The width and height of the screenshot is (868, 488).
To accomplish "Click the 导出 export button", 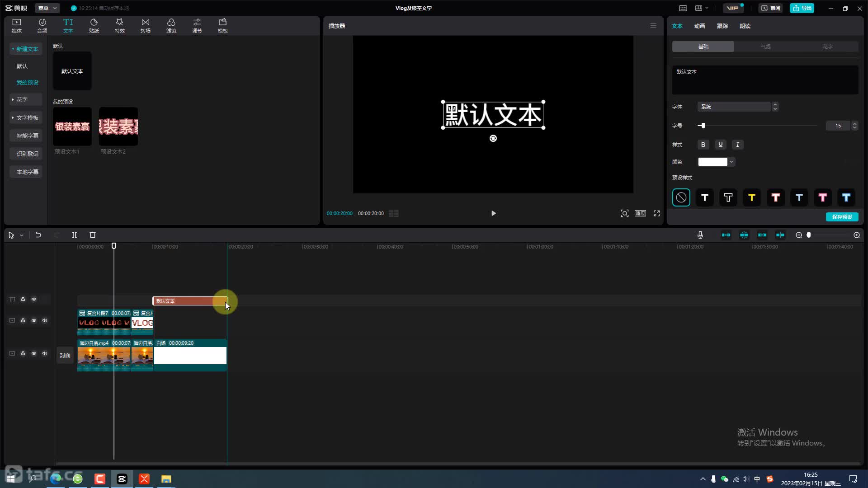I will point(802,8).
